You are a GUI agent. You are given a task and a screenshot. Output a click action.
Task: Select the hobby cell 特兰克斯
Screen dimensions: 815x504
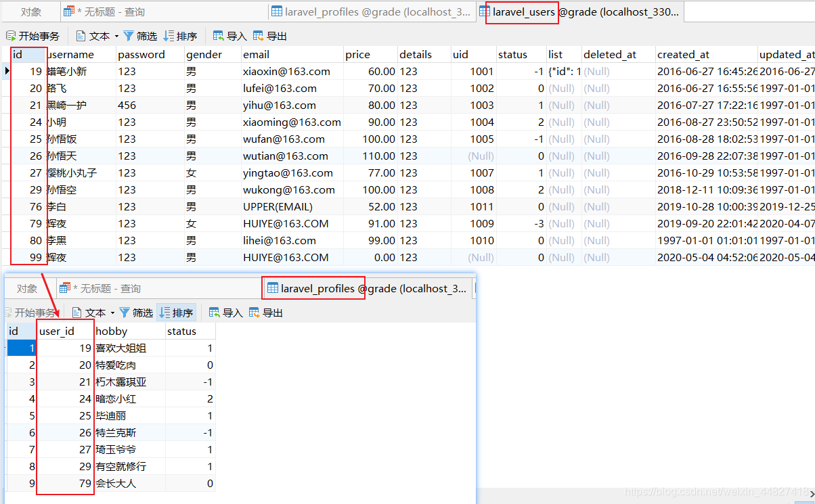pos(130,432)
